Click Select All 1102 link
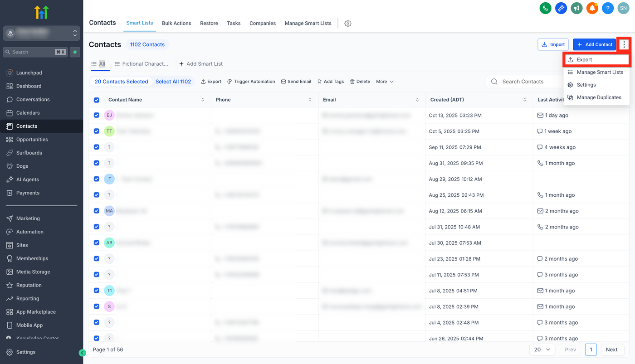Image resolution: width=635 pixels, height=364 pixels. [x=173, y=82]
